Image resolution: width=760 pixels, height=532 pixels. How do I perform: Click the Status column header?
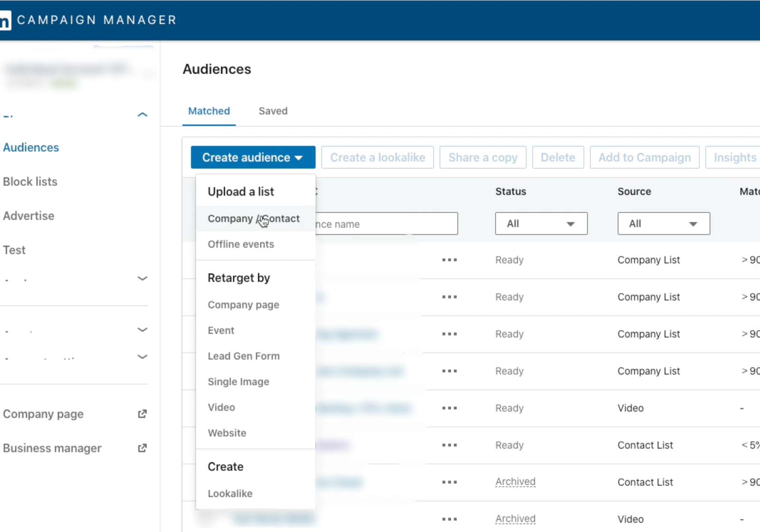coord(511,191)
